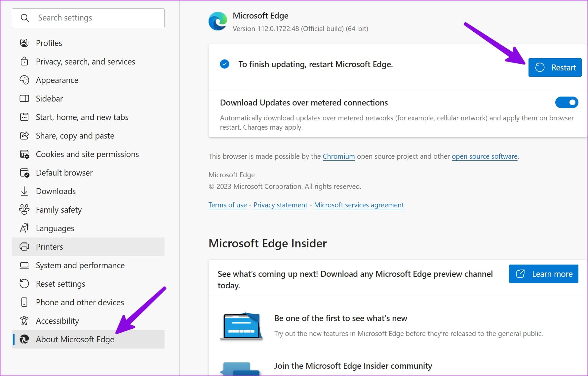
Task: Click the Start, home, new tabs icon
Action: click(x=24, y=117)
